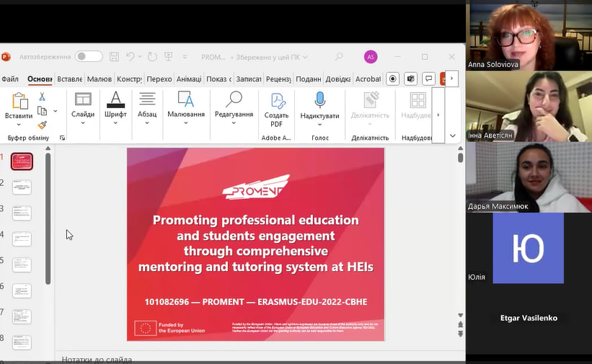The width and height of the screenshot is (592, 364).
Task: Click the AS account avatar button
Action: coord(371,57)
